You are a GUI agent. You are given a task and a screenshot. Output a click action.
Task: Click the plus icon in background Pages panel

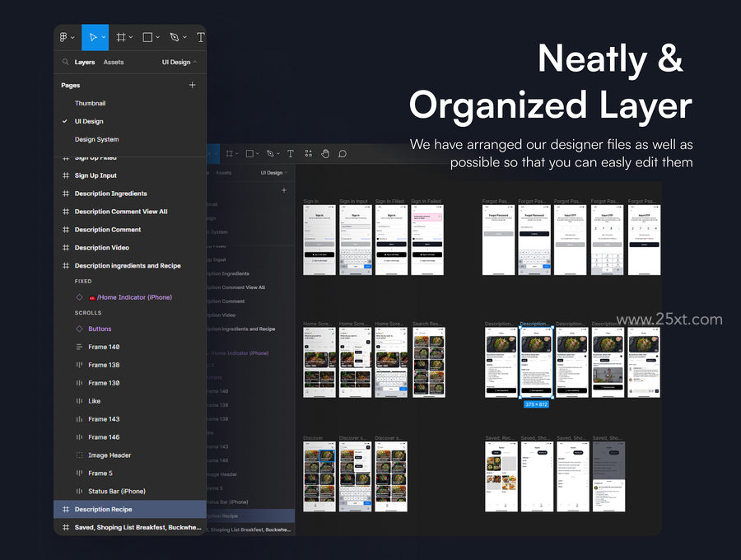click(284, 190)
